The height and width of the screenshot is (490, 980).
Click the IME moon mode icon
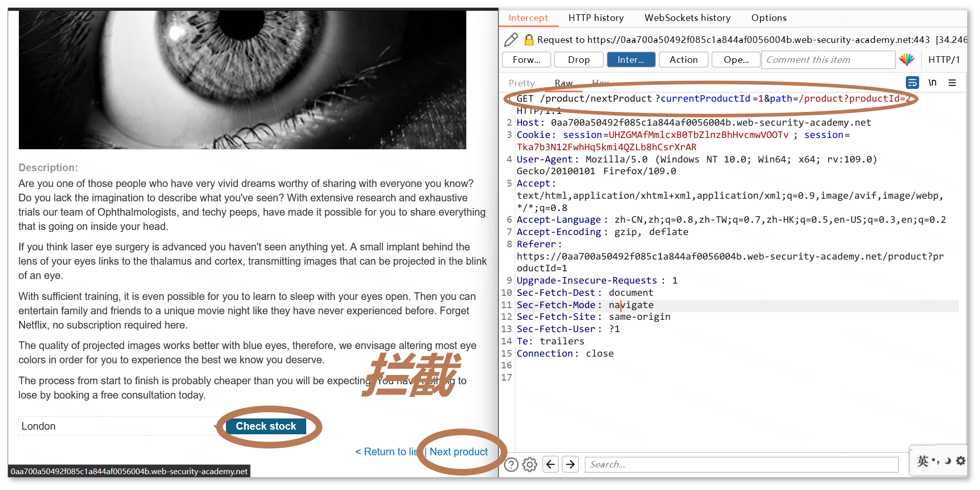pyautogui.click(x=948, y=461)
